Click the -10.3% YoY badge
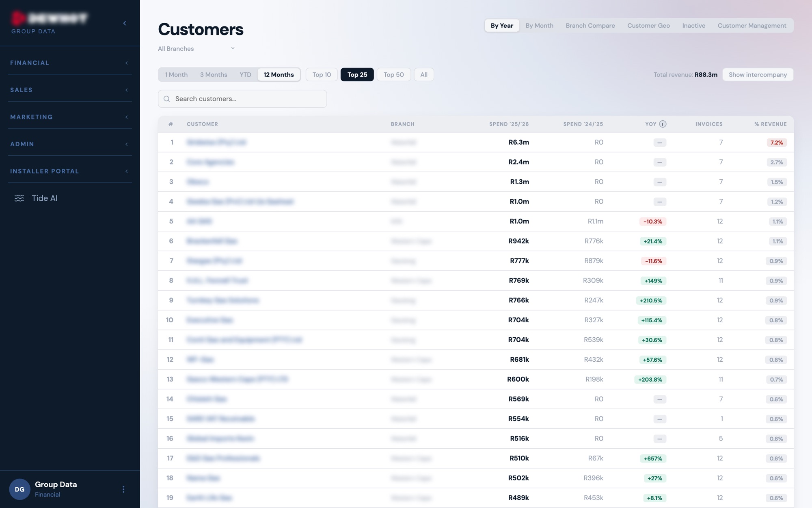812x508 pixels. pyautogui.click(x=653, y=221)
